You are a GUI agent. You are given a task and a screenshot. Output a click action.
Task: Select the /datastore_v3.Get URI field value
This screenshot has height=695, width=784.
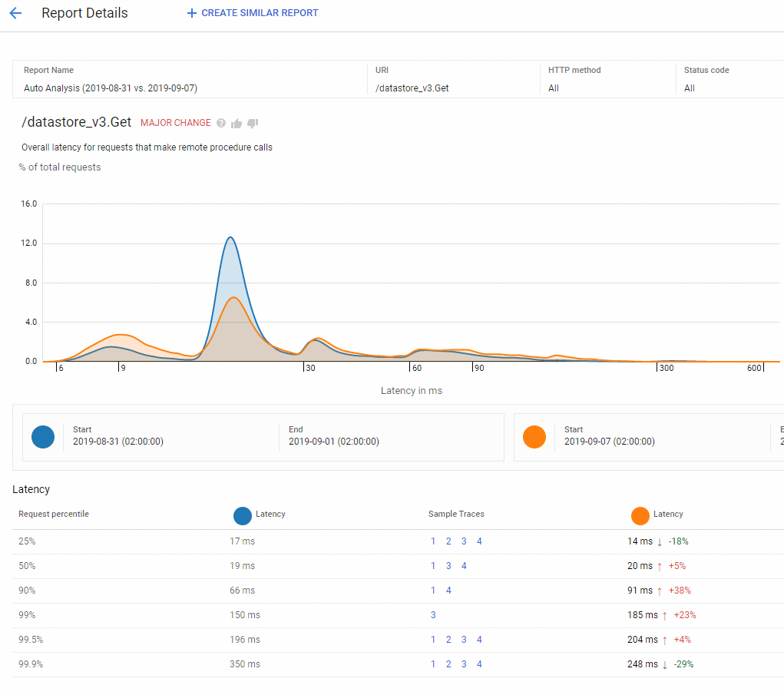(x=412, y=88)
